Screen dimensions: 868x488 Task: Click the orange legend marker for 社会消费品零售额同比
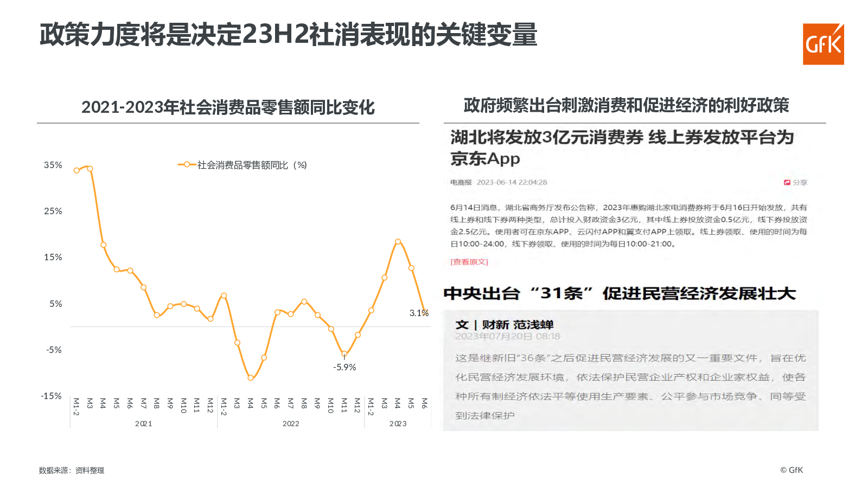click(x=187, y=165)
